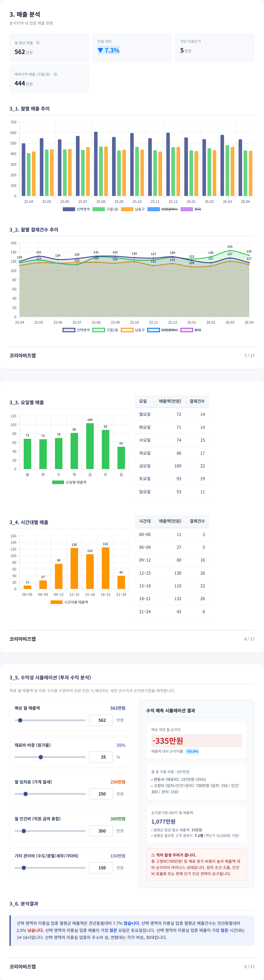264x980 pixels.
Task: Click the 건당 이용단가 card showing 5 만원
Action: (215, 47)
